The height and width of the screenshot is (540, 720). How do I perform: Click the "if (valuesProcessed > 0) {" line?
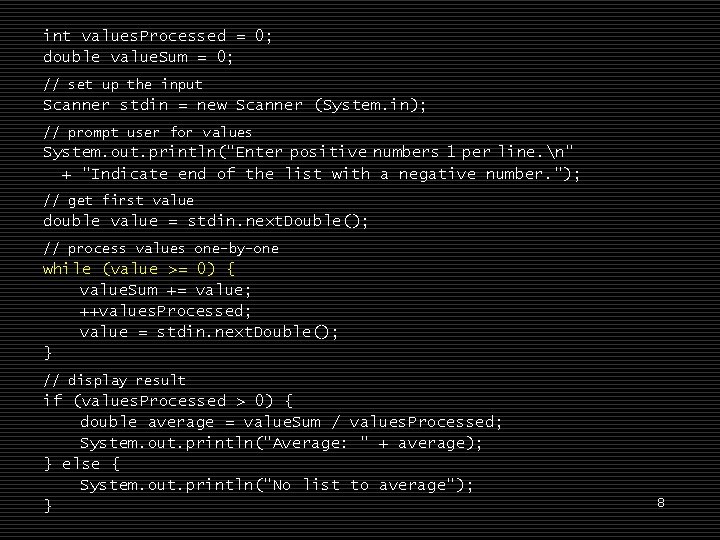click(x=167, y=401)
